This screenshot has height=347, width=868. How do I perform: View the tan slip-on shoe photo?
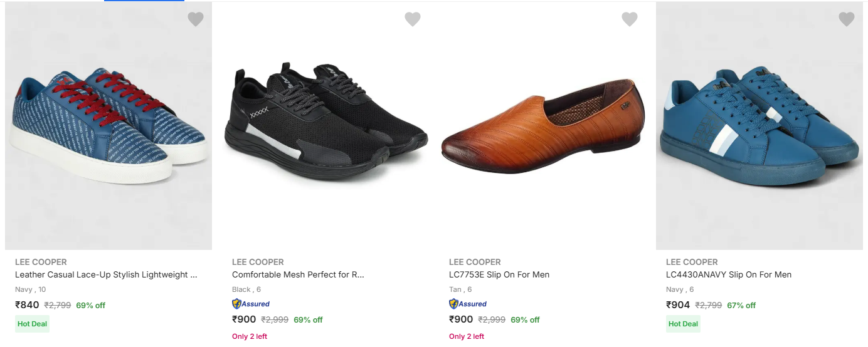(x=542, y=125)
